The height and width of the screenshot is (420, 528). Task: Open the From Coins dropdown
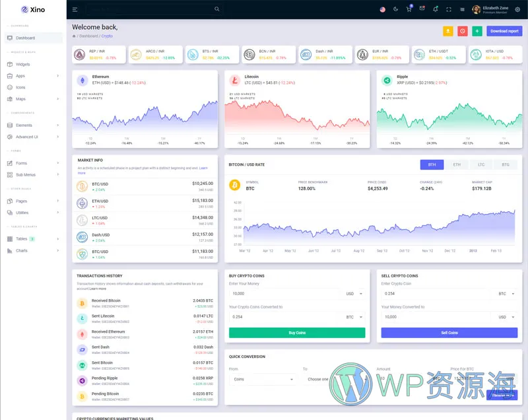(x=262, y=379)
